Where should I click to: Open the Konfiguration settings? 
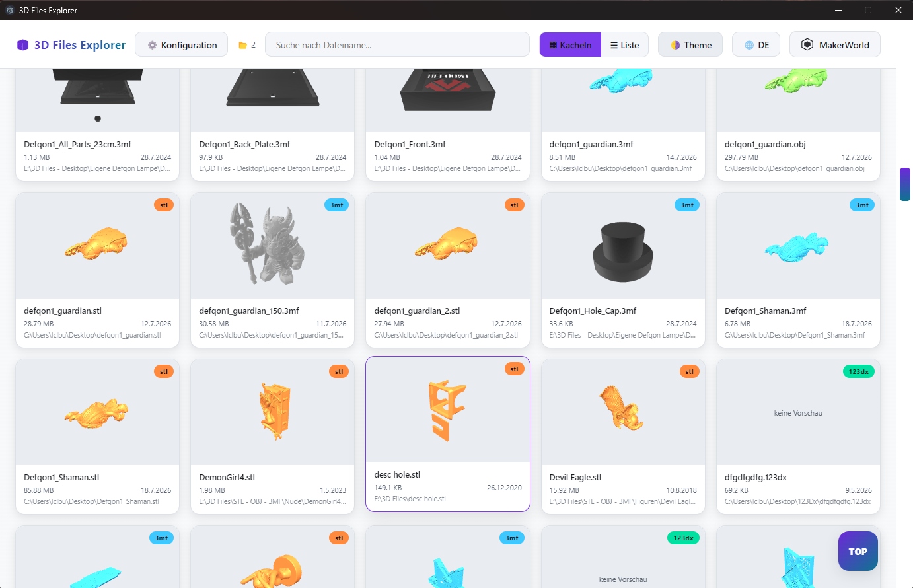(182, 45)
